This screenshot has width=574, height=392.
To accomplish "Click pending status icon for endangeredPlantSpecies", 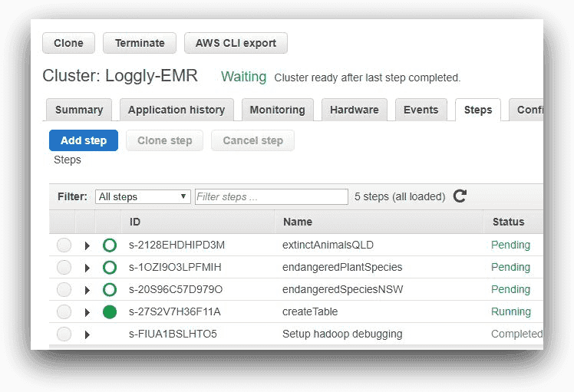I will [x=110, y=268].
